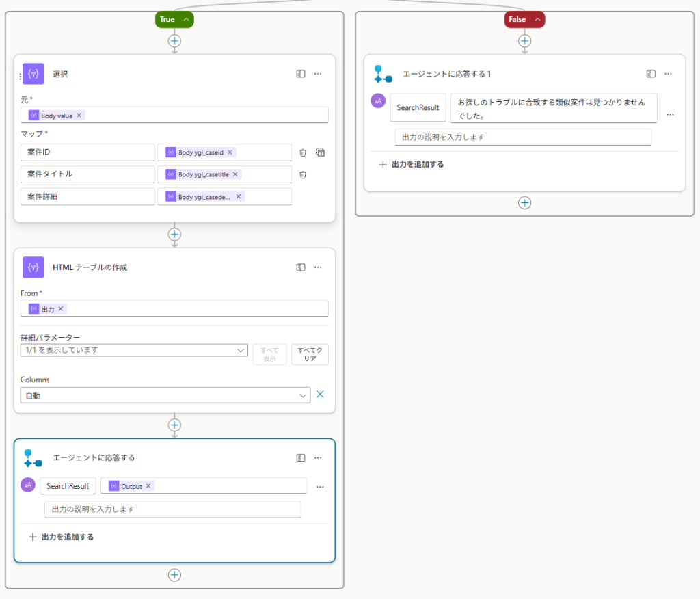Collapse the False branch
Screen dimensions: 700x599
click(x=537, y=20)
